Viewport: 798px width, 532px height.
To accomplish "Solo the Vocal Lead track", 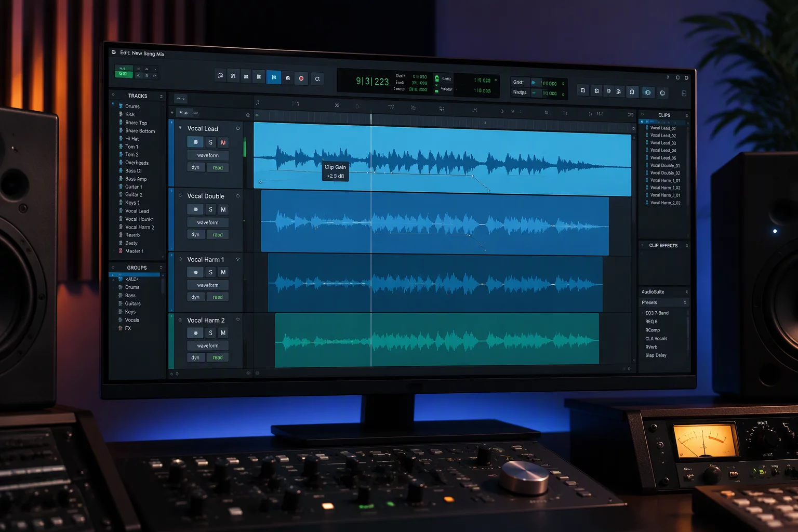I will [x=210, y=142].
